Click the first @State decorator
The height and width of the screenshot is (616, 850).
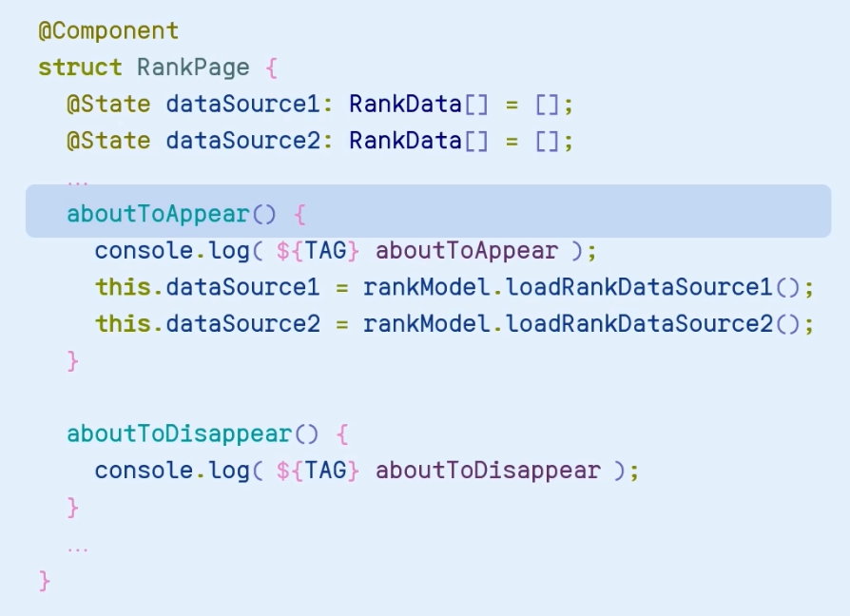pyautogui.click(x=108, y=104)
